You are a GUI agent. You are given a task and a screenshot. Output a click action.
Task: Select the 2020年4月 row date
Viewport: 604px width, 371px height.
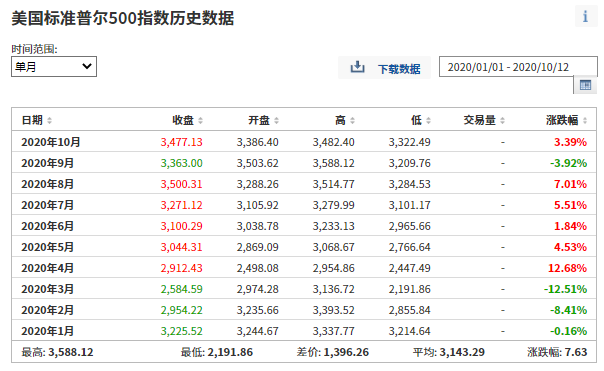(47, 268)
